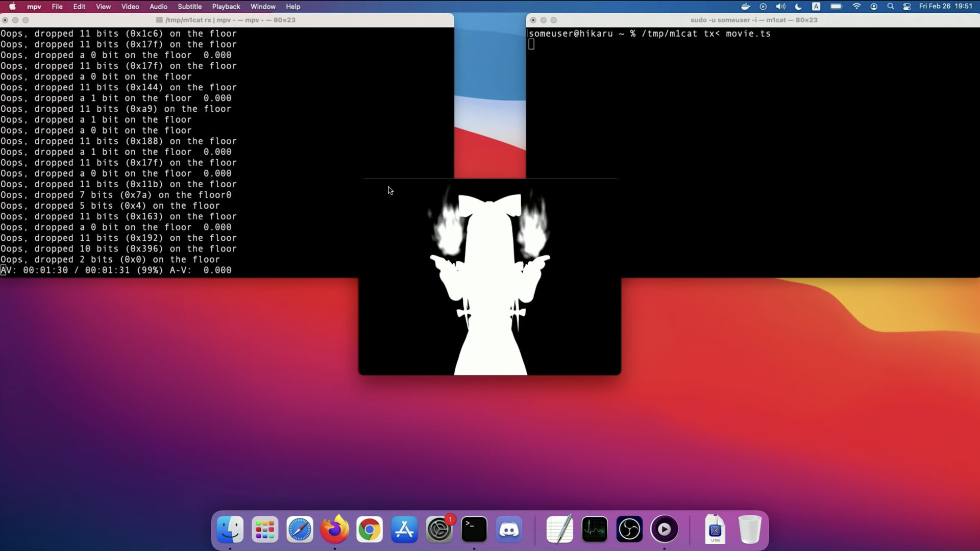Open Control Center
This screenshot has width=980, height=551.
point(907,7)
